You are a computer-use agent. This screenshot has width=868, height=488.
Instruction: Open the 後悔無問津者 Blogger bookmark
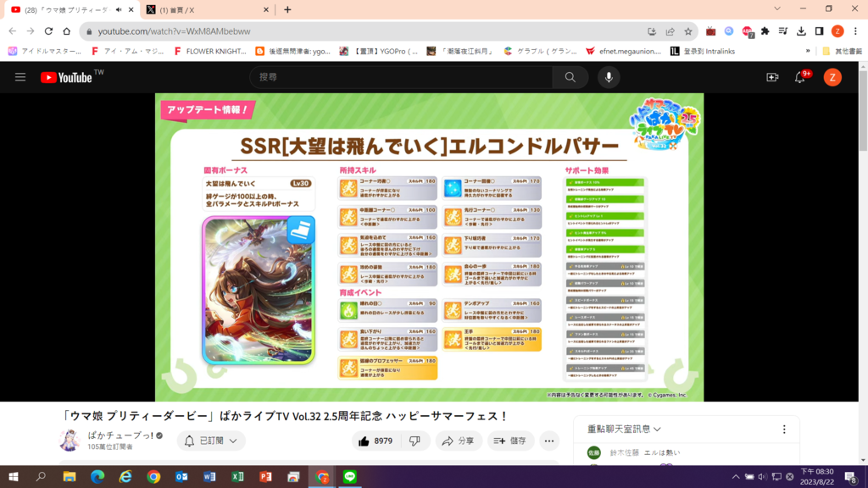292,52
